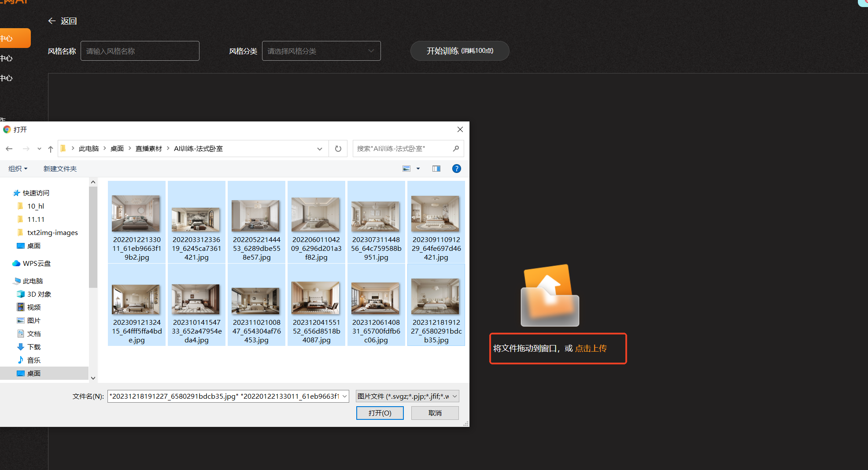The image size is (868, 470).
Task: Click the orange upload folder icon
Action: [x=550, y=295]
